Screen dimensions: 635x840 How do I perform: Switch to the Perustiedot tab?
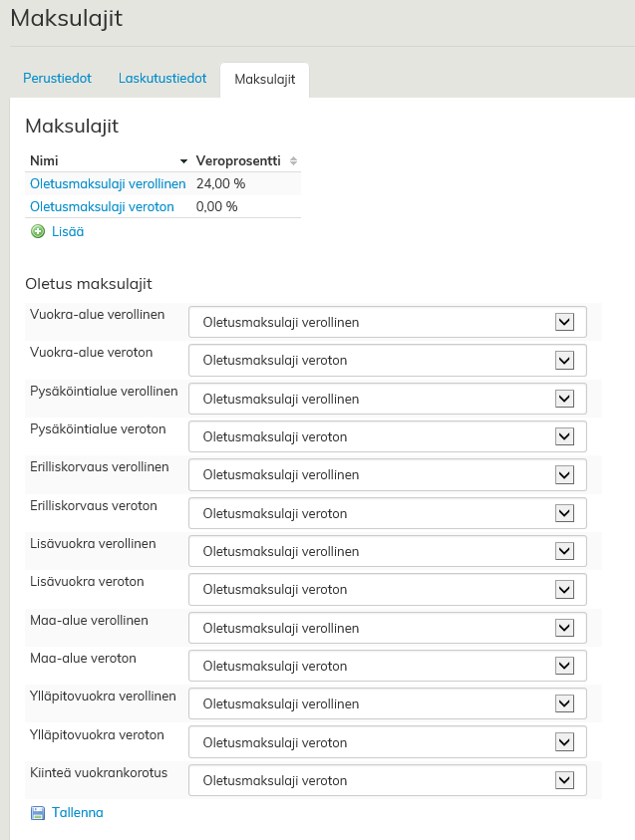[x=58, y=79]
